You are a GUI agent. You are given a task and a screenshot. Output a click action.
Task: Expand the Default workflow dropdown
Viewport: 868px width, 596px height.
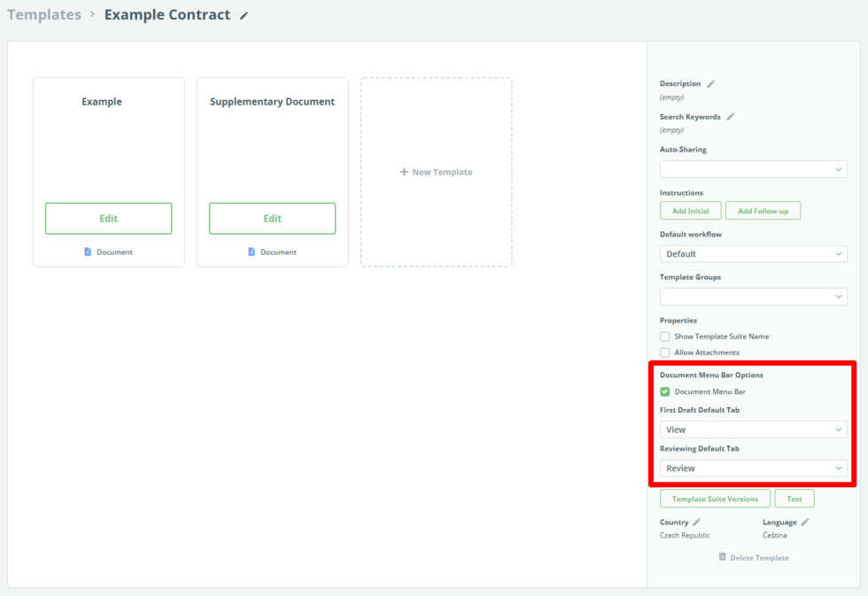coord(753,254)
